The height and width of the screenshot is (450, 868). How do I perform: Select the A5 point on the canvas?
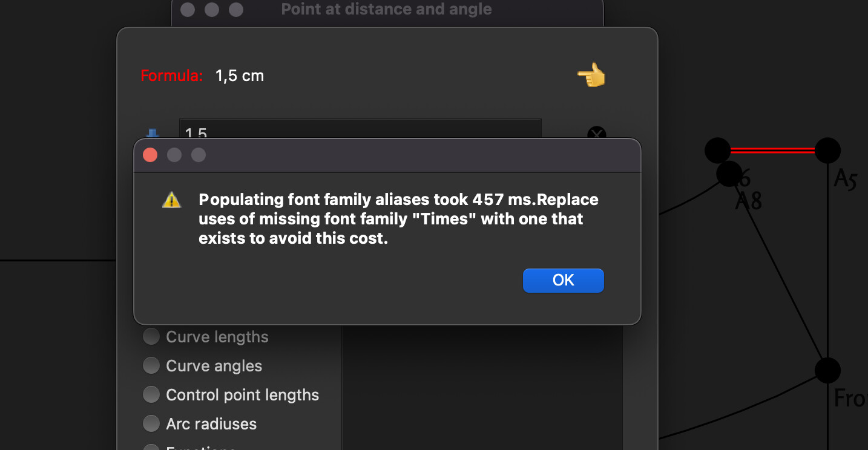pyautogui.click(x=827, y=151)
